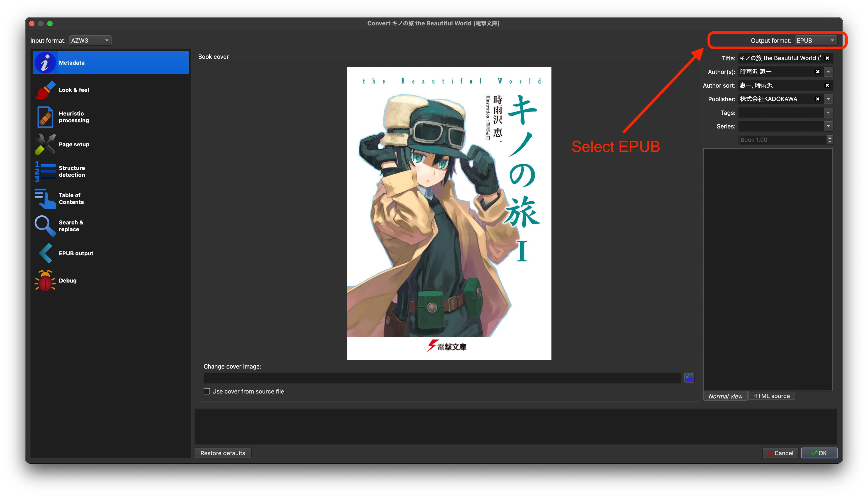Confirm conversion with OK button
The image size is (868, 497).
(x=819, y=453)
